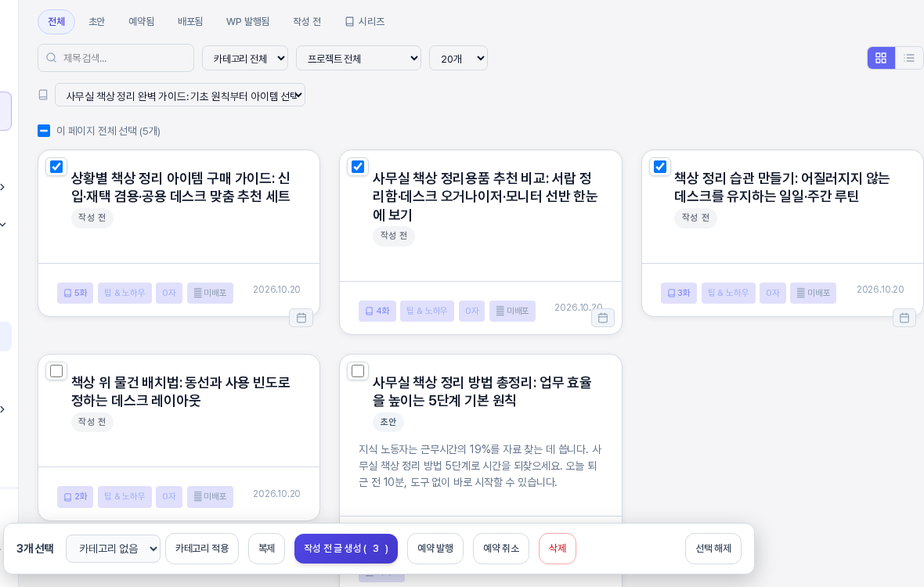Image resolution: width=924 pixels, height=587 pixels.
Task: Click 선택 해제 button
Action: click(713, 549)
